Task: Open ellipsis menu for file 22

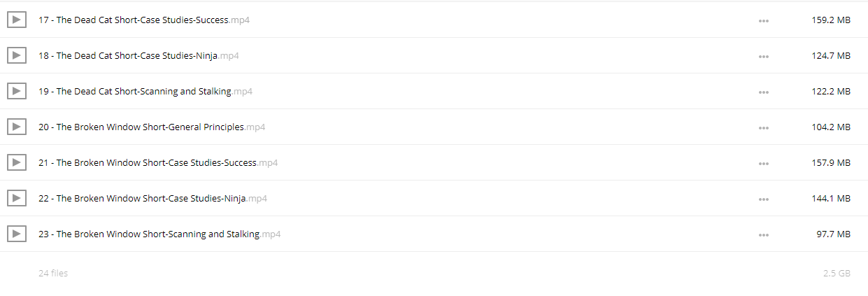Action: point(764,199)
